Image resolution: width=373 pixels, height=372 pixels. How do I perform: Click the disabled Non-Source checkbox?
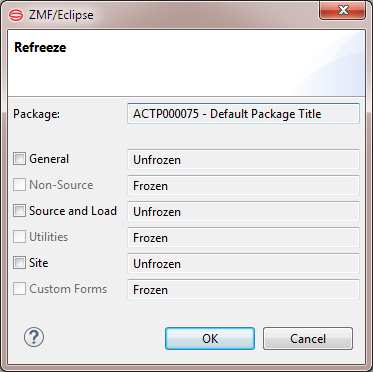click(19, 185)
